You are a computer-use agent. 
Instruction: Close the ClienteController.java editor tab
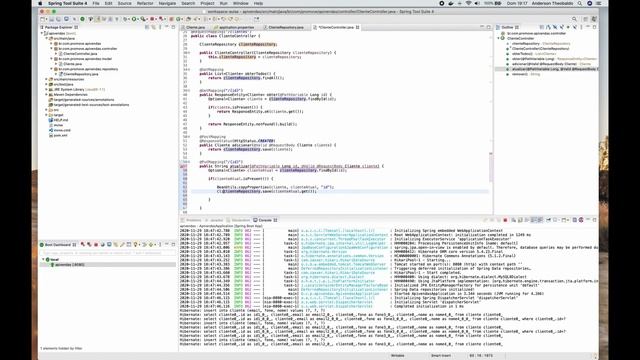tap(358, 27)
